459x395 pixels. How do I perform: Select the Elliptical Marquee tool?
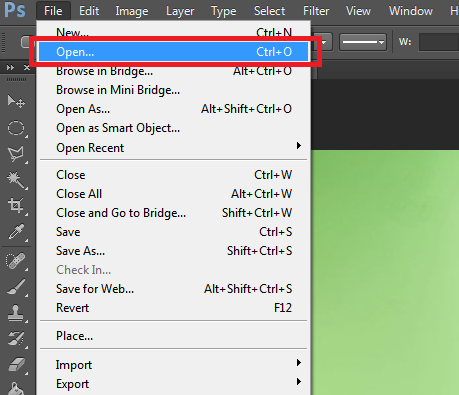(x=16, y=128)
